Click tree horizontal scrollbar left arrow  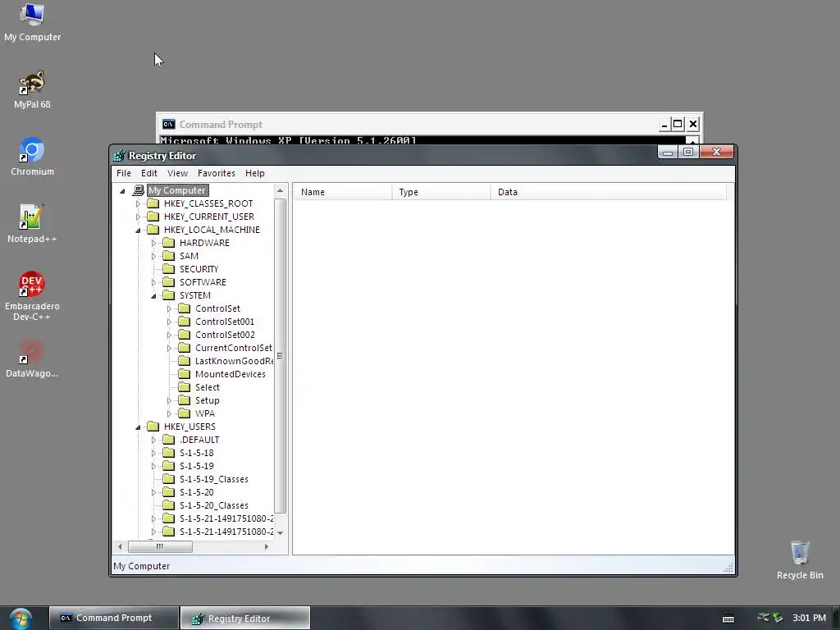[x=120, y=546]
